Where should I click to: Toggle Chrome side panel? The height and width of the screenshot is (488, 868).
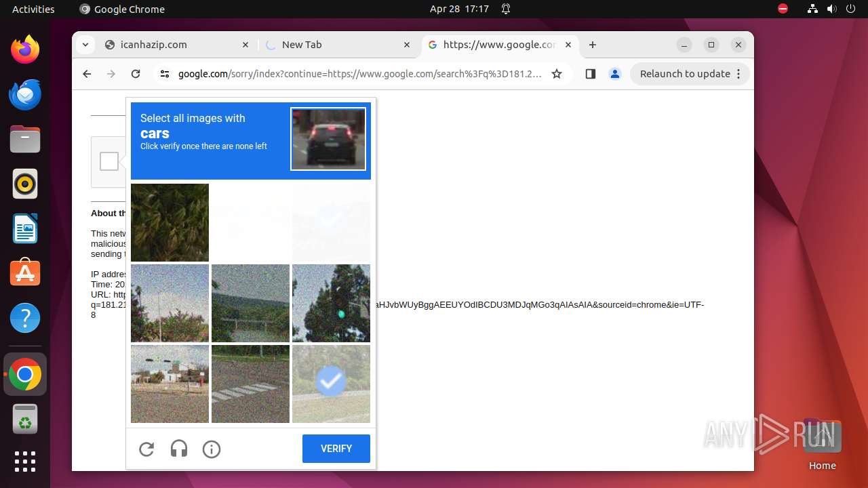[590, 74]
